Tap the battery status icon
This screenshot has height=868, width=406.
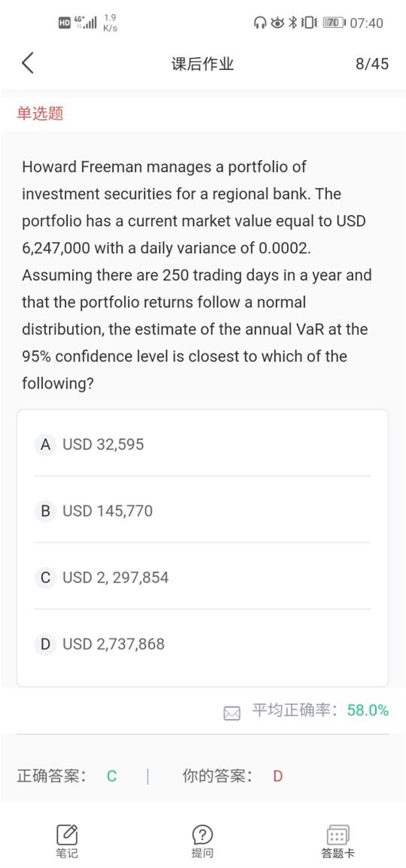click(334, 23)
